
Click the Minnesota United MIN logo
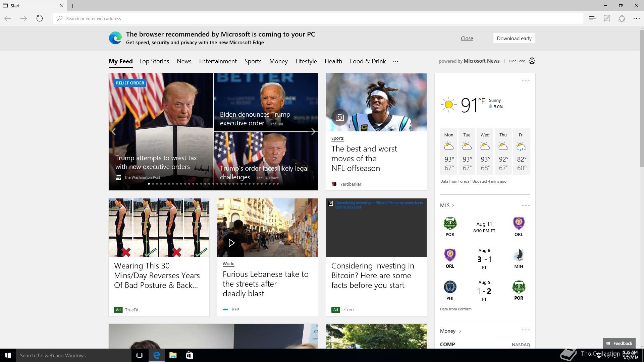point(519,255)
